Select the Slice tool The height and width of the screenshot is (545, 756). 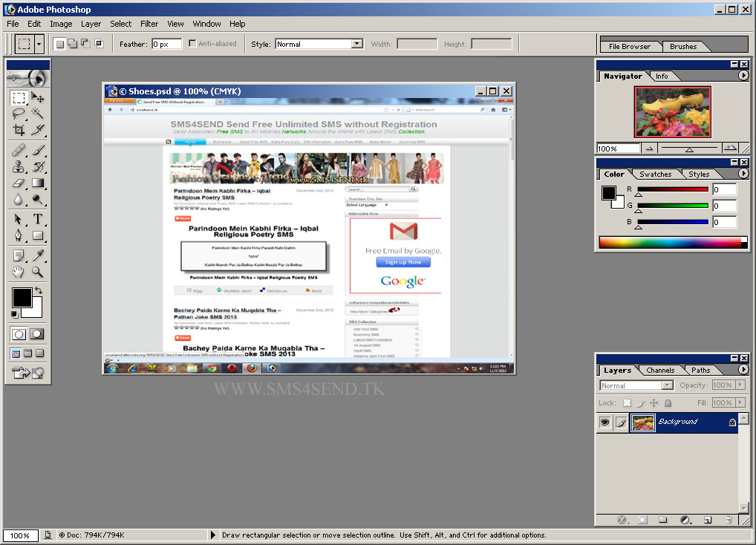tap(38, 130)
